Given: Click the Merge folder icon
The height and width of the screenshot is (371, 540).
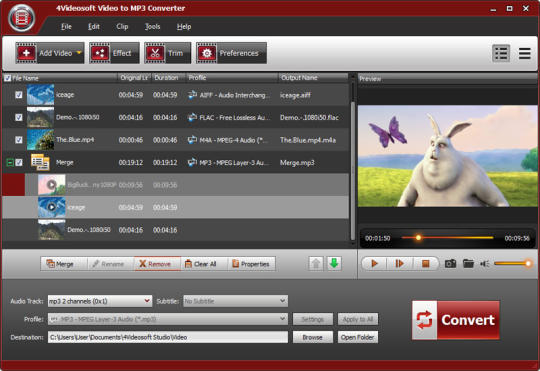Looking at the screenshot, I should pos(40,162).
